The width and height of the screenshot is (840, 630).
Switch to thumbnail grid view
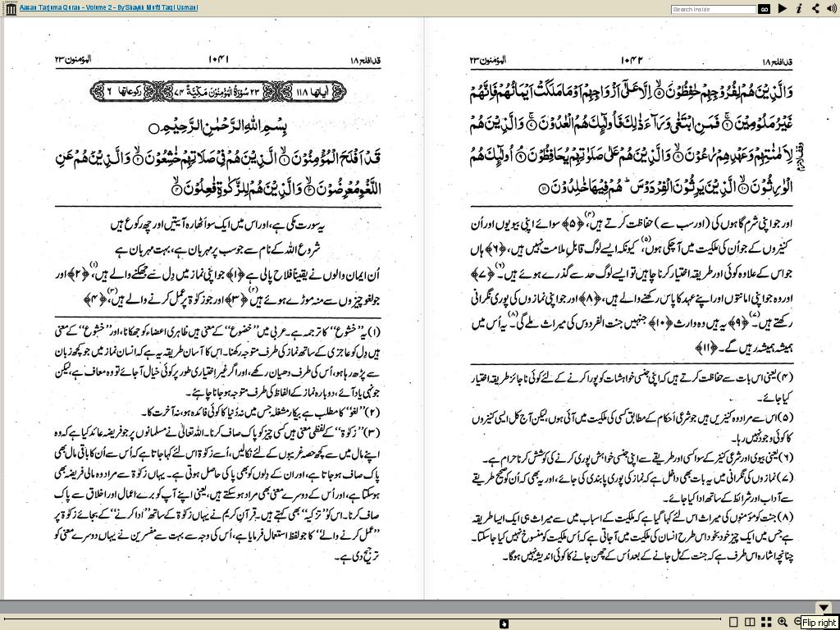(x=766, y=622)
